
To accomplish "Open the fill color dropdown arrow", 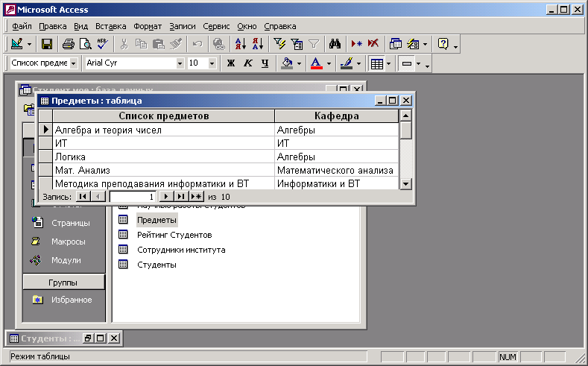I will coord(299,64).
